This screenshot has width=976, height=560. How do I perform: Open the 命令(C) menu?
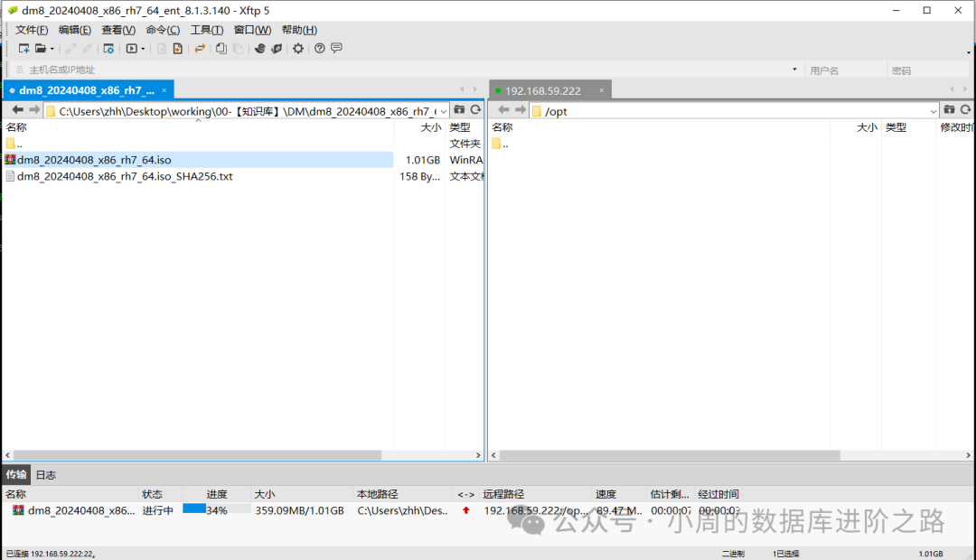coord(163,30)
